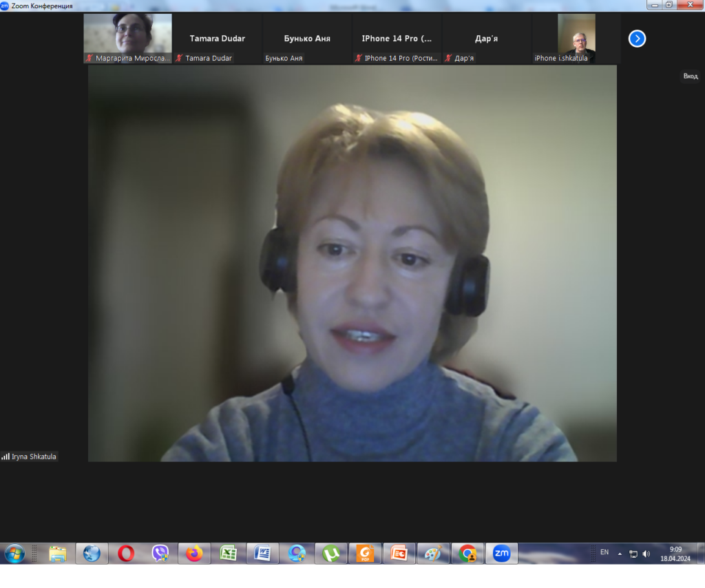The image size is (705, 588).
Task: Show next participants with the blue arrow
Action: pyautogui.click(x=637, y=39)
